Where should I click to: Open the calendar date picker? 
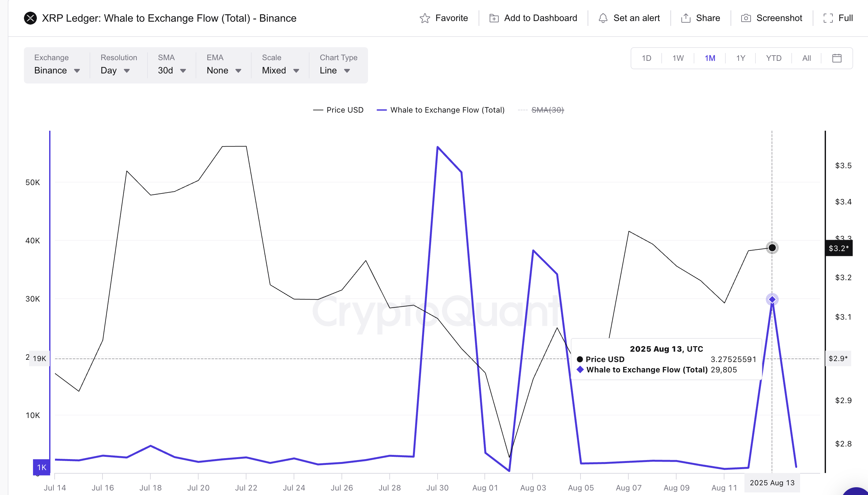[837, 58]
